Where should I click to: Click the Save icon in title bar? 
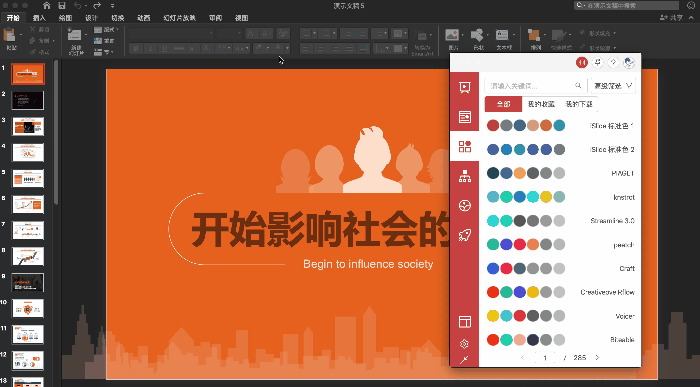coord(62,6)
